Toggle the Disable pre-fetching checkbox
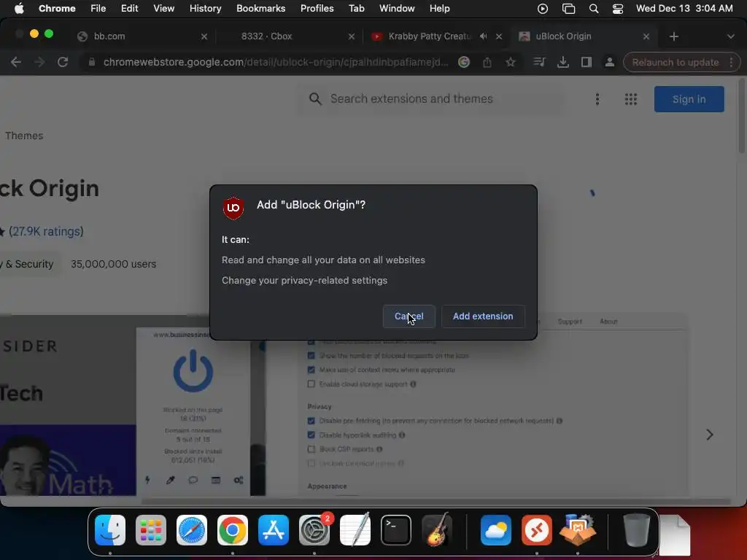This screenshot has height=560, width=747. point(311,421)
